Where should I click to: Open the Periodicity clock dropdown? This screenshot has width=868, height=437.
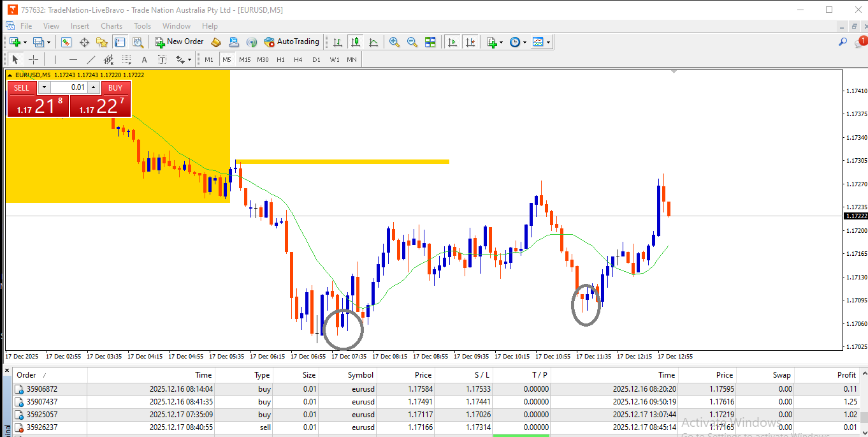518,42
